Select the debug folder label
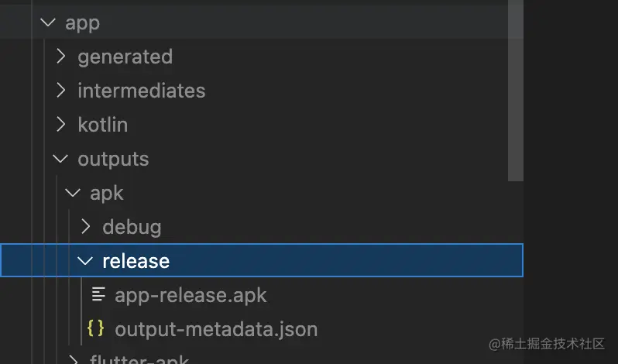The width and height of the screenshot is (618, 364). point(132,228)
